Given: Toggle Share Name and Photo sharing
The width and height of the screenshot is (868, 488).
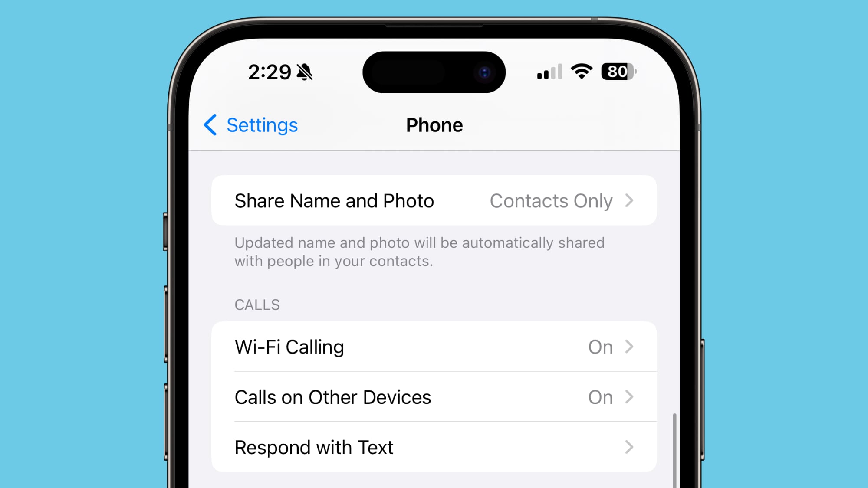Looking at the screenshot, I should click(434, 200).
